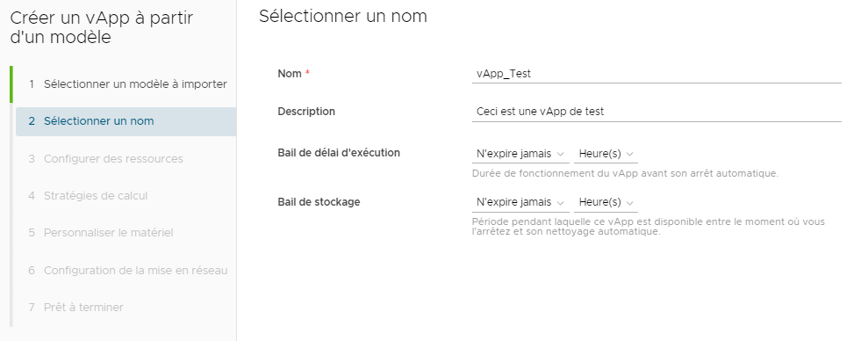Open the runtime lease N'expire jamais dropdown
868x341 pixels.
[520, 154]
